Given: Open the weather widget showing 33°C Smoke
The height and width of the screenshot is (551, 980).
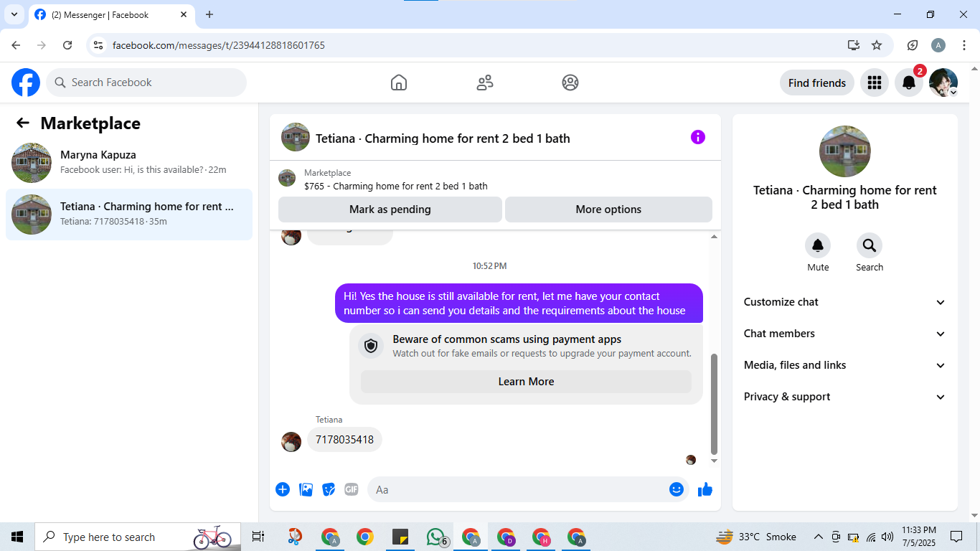Looking at the screenshot, I should tap(756, 537).
